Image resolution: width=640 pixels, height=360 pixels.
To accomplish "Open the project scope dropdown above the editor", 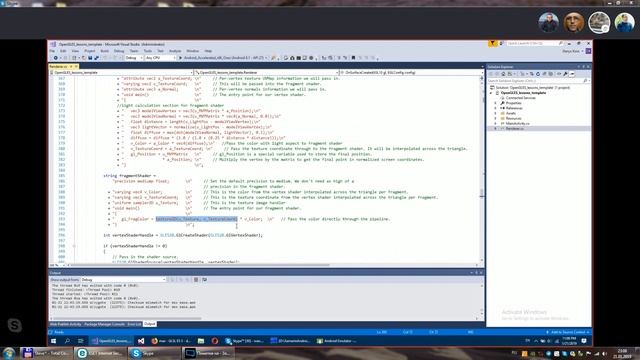I will click(121, 72).
